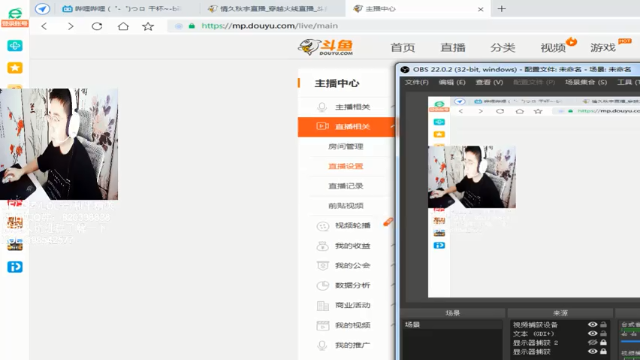Click the microphone icon beside 主播相关
Viewport: 640px width, 360px height.
(322, 107)
